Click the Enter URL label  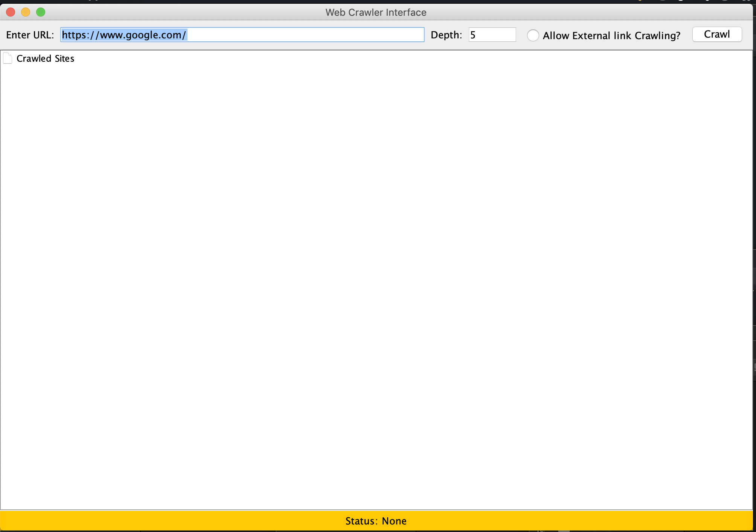tap(30, 35)
